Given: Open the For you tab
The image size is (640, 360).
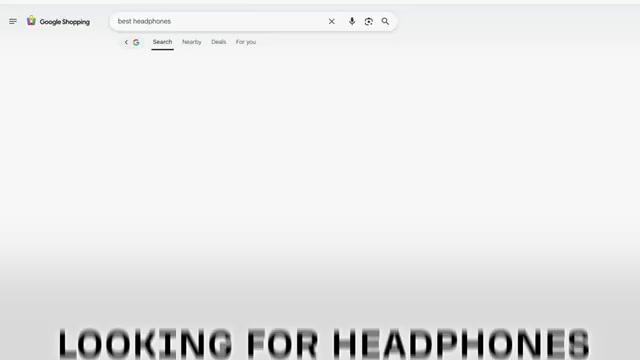Looking at the screenshot, I should [x=246, y=42].
